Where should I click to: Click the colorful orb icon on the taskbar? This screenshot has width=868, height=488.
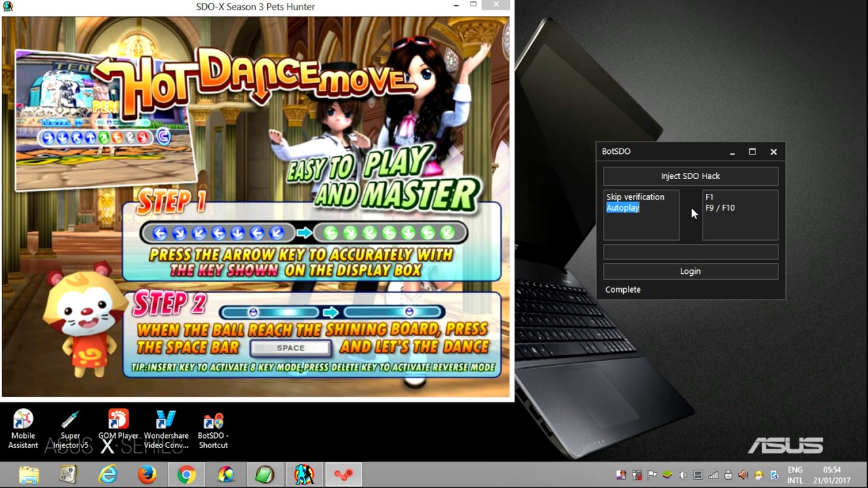(x=226, y=475)
